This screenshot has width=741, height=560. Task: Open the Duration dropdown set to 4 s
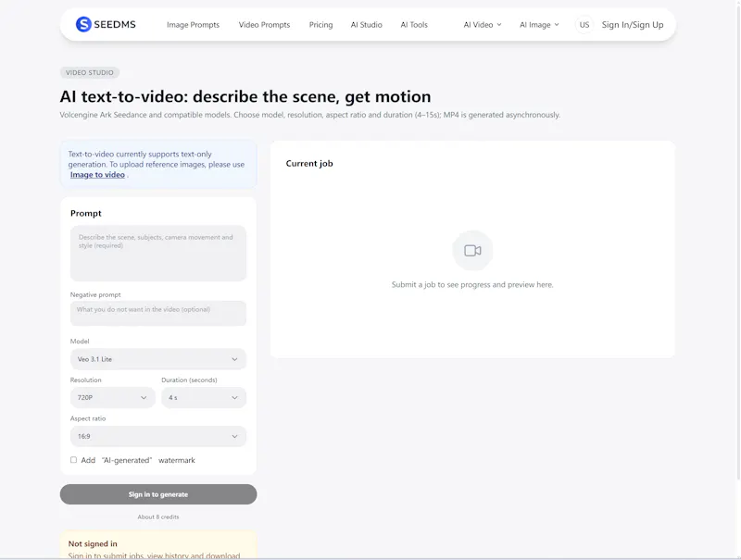204,398
